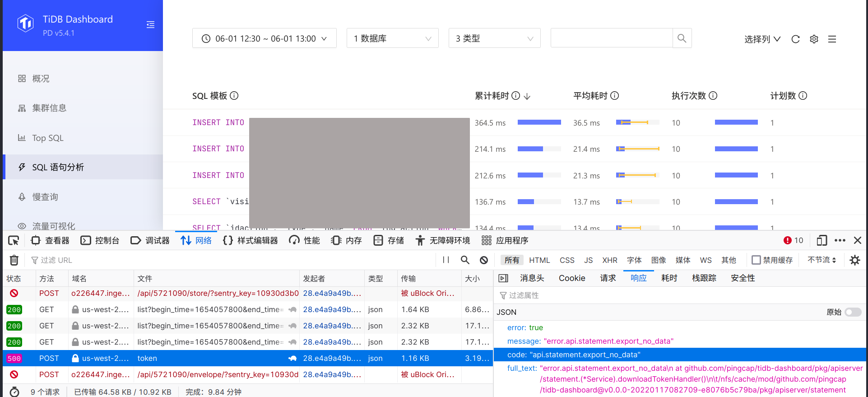Viewport: 868px width, 397px height.
Task: Expand the 3 类型 statement type dropdown
Action: [495, 38]
